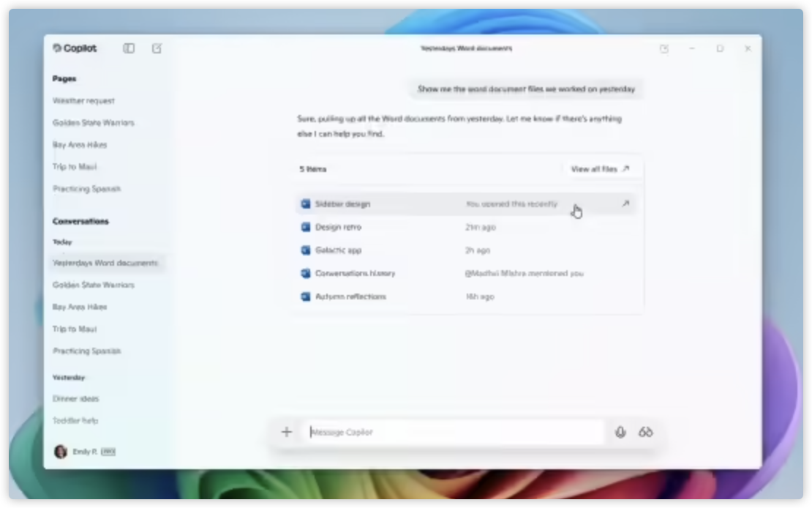
Task: Toggle the sidebar panel icon
Action: [x=129, y=48]
